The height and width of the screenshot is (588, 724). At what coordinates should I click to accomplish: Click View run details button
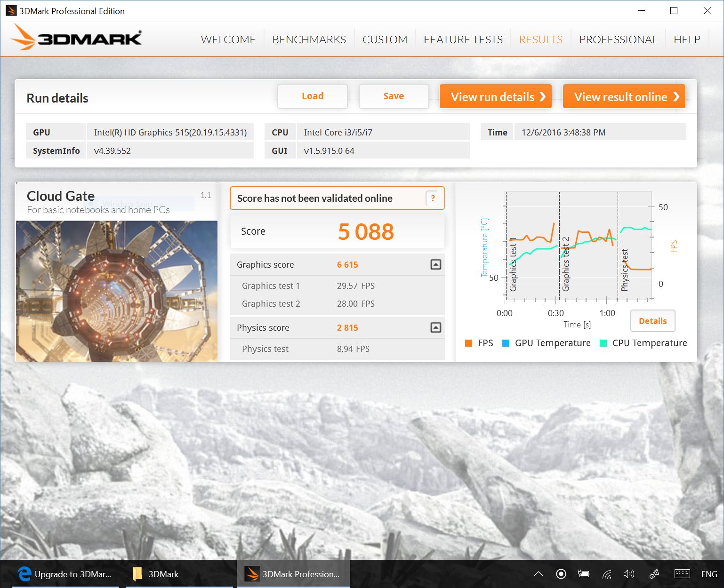click(x=495, y=97)
